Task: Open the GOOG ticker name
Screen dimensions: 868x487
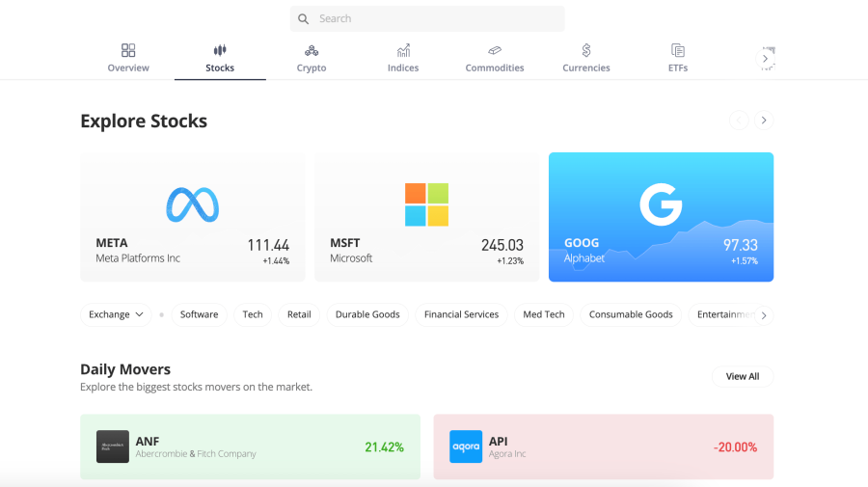Action: [582, 243]
